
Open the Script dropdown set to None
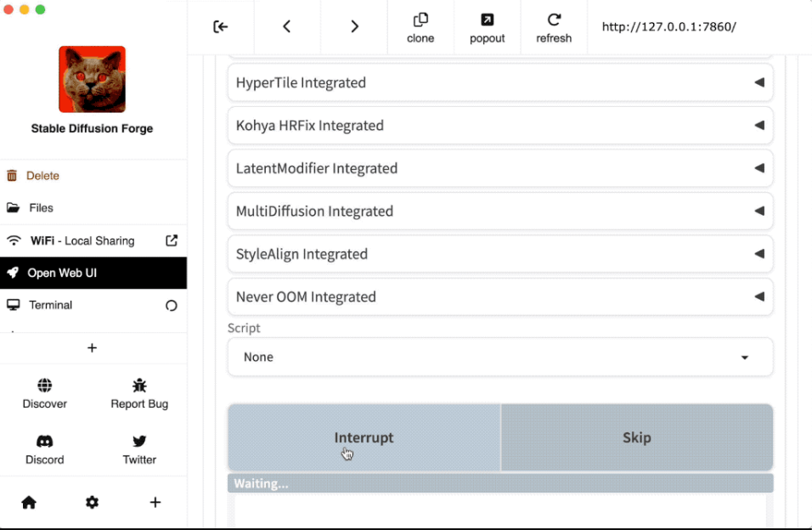tap(499, 357)
